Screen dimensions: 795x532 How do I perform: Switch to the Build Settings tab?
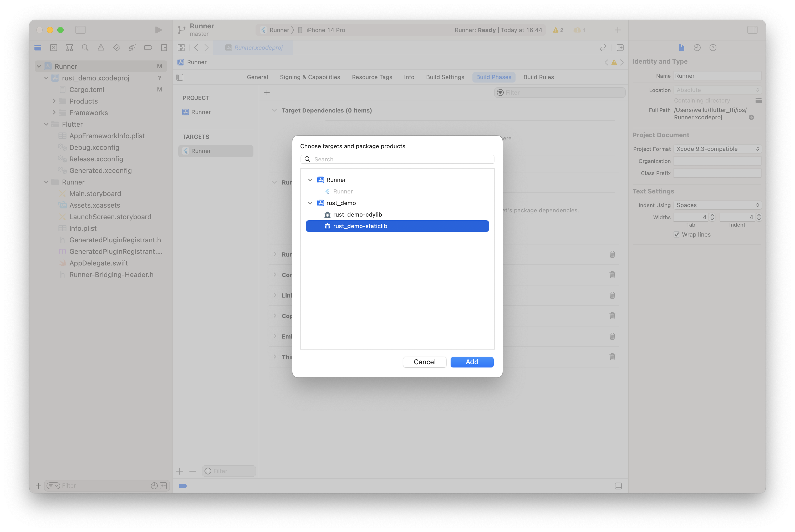point(445,77)
